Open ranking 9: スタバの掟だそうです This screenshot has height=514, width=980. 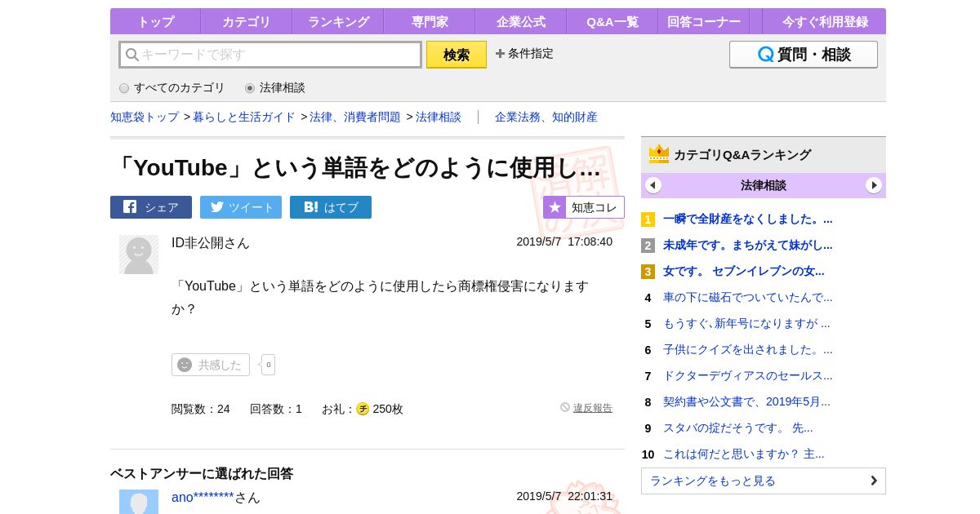(737, 428)
